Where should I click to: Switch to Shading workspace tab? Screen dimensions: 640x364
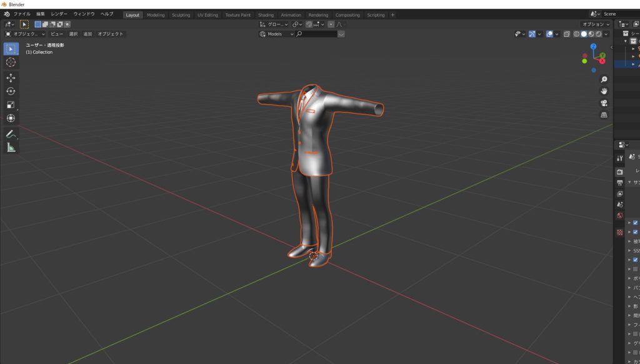266,15
